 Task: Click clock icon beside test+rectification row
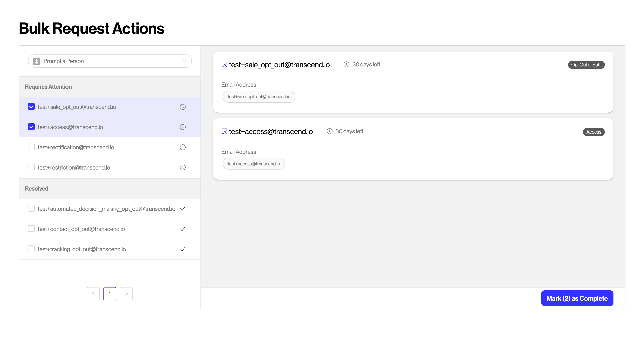183,147
